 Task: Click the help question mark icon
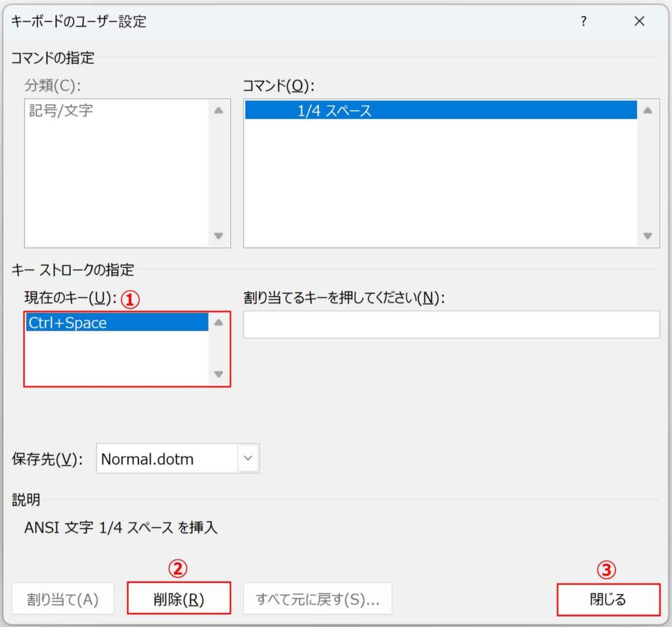(x=583, y=21)
